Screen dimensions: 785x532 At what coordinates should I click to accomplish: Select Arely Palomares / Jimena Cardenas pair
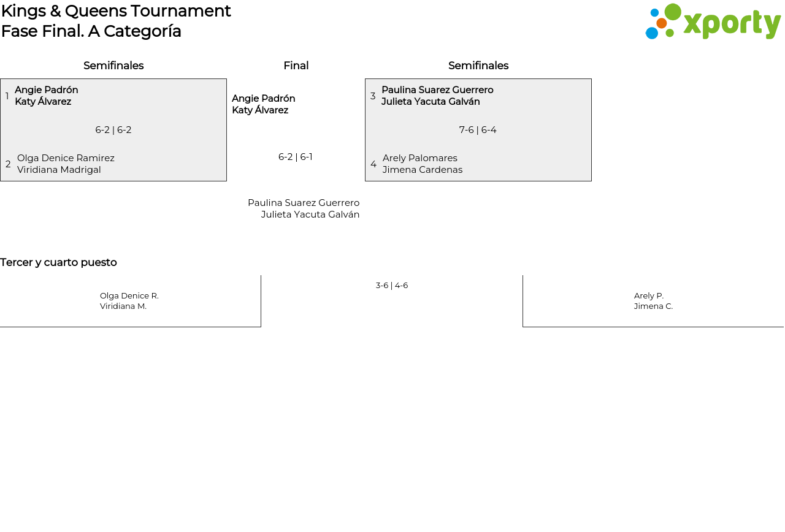pyautogui.click(x=423, y=164)
